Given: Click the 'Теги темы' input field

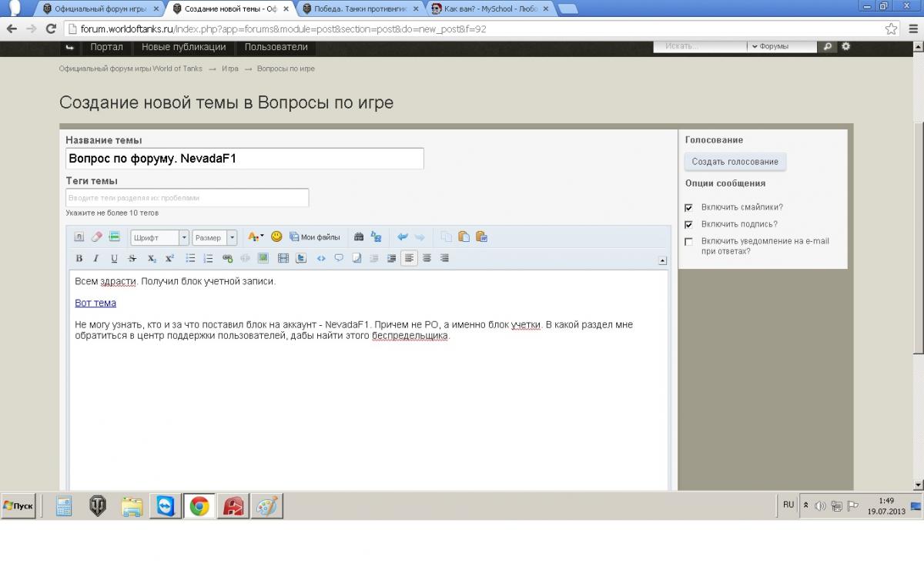Looking at the screenshot, I should click(187, 198).
